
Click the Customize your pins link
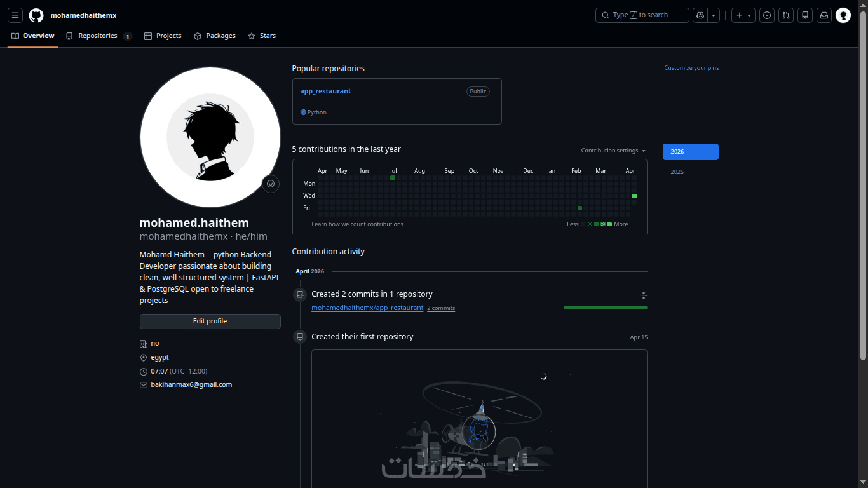pos(691,68)
